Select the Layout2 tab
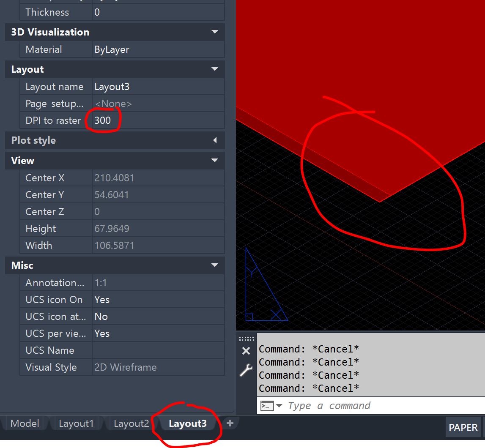 coord(130,423)
